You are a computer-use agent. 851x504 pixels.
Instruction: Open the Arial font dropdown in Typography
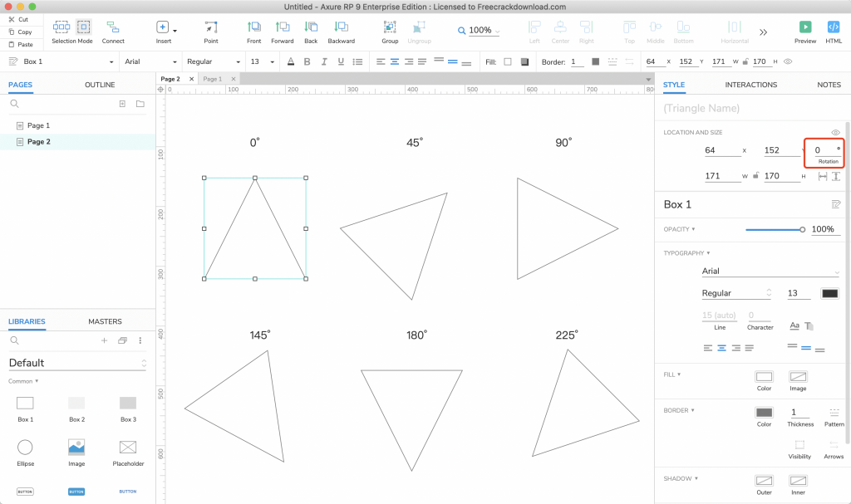[x=770, y=272]
